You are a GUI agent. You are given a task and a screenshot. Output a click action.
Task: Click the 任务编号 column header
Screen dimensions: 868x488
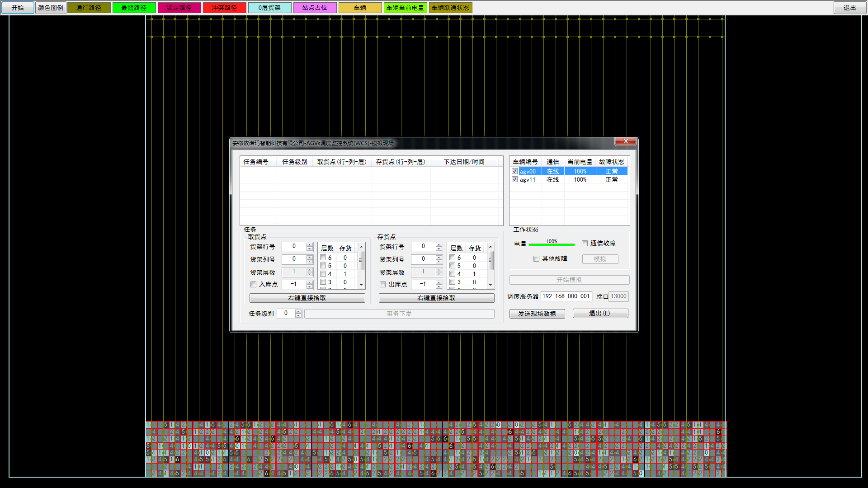(256, 162)
